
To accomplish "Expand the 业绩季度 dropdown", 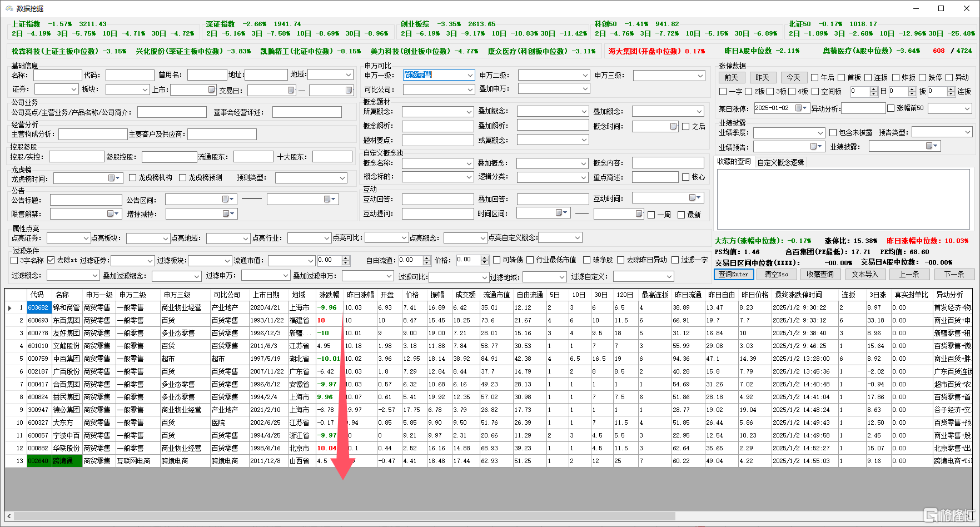I will (x=820, y=133).
